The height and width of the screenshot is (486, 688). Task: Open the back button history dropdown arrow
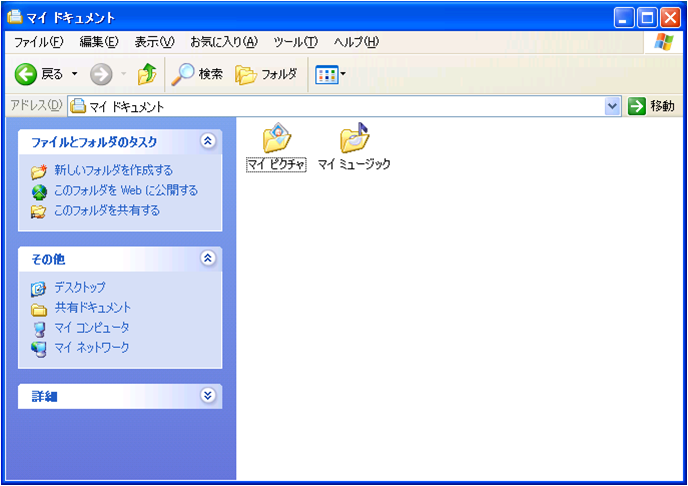[x=74, y=74]
